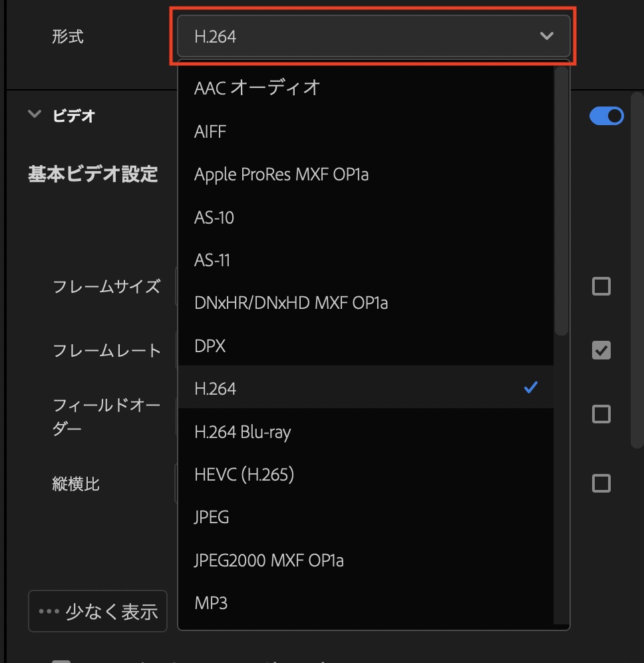This screenshot has height=663, width=644.
Task: Choose JPEG format option
Action: (365, 517)
